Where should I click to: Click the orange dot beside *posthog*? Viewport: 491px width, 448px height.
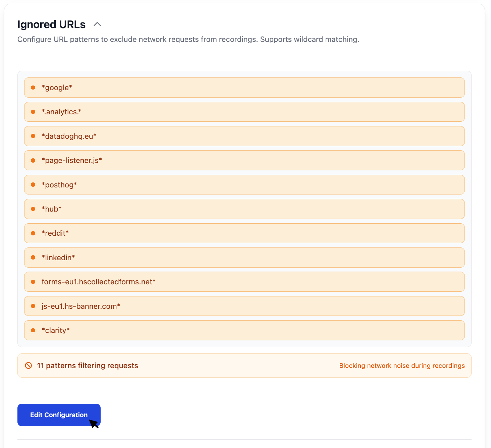pyautogui.click(x=33, y=185)
